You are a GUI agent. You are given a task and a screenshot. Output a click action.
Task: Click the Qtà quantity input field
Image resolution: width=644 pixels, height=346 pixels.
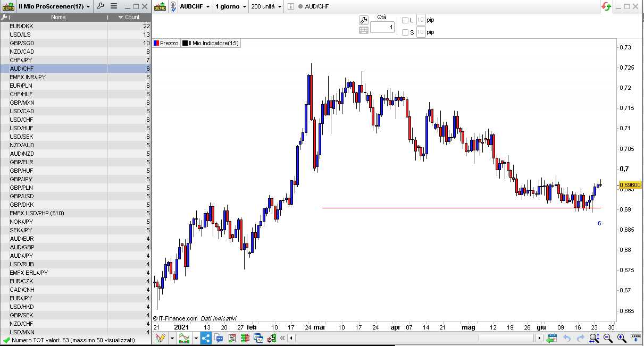tap(382, 27)
